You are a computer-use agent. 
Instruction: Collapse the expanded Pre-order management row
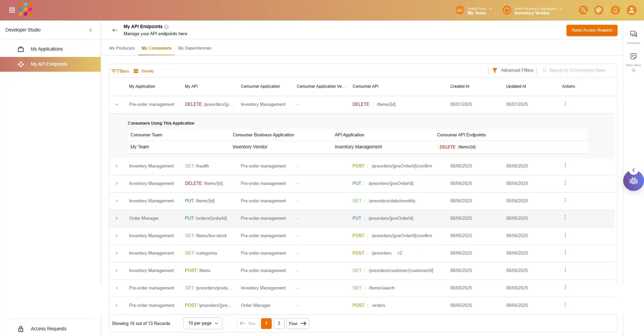click(x=117, y=105)
